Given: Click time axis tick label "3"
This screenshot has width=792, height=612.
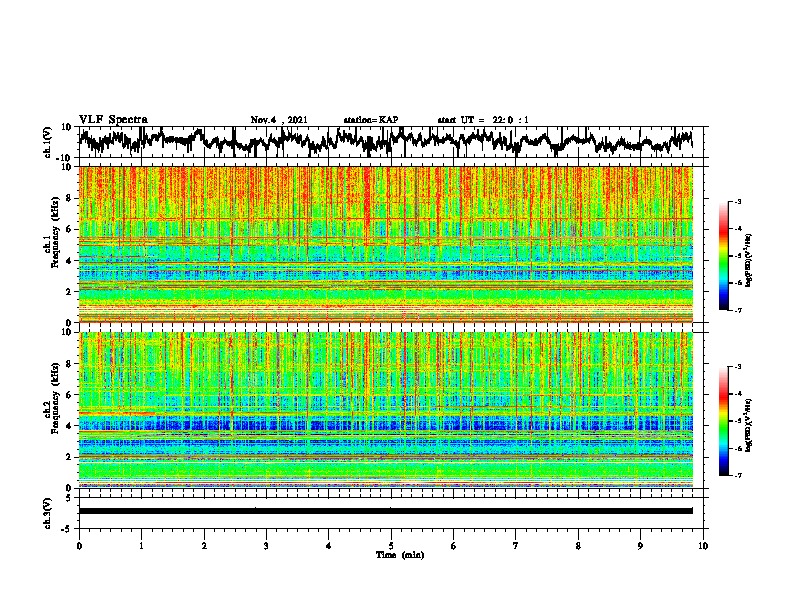Looking at the screenshot, I should coord(266,546).
